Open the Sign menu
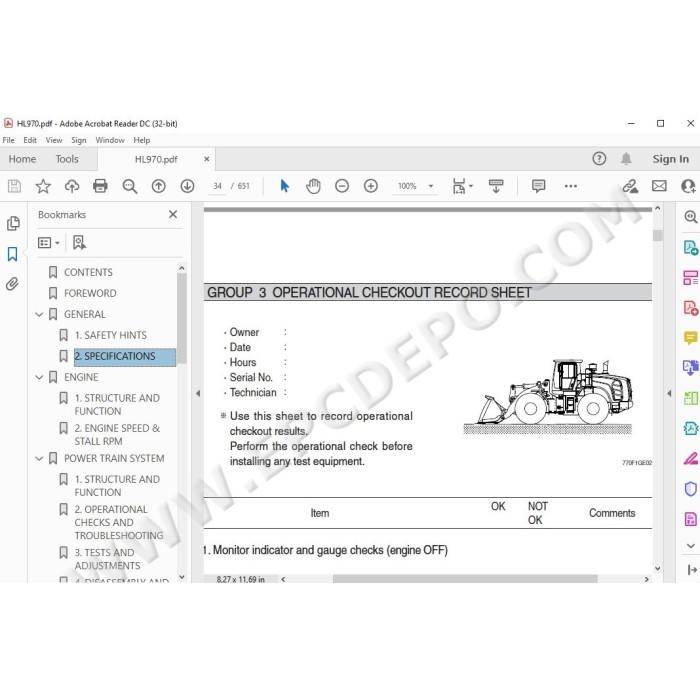Screen dimensions: 700x700 pyautogui.click(x=79, y=140)
